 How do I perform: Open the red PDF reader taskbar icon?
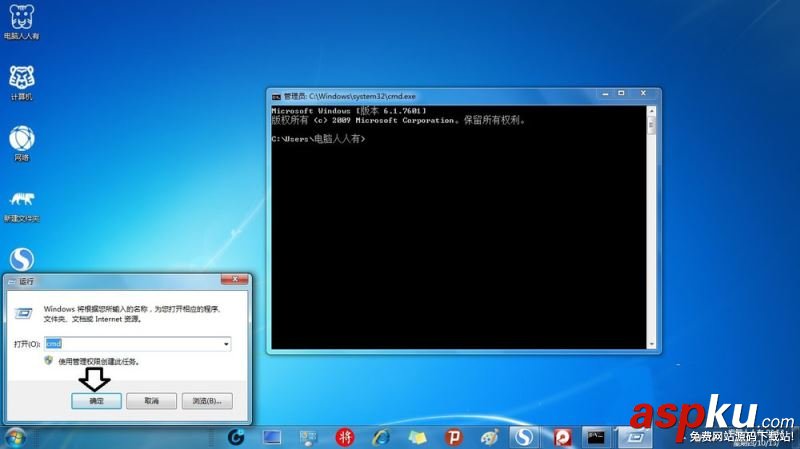[x=562, y=437]
